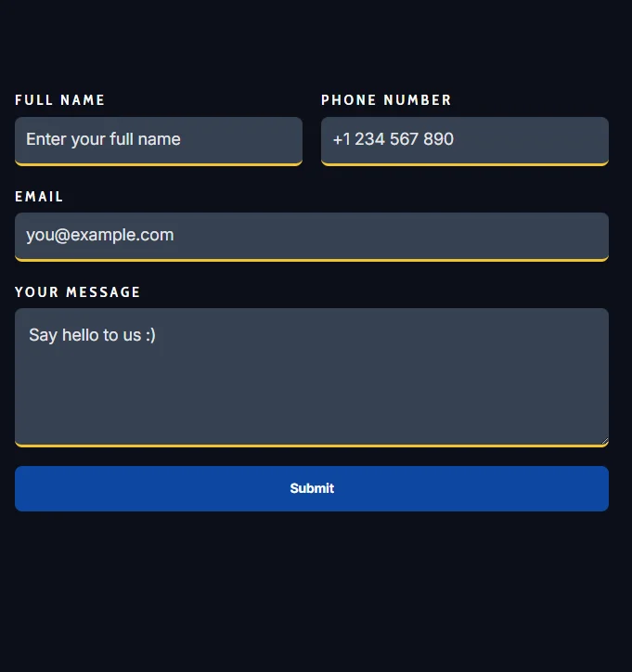Click the yellow underline below the phone field
This screenshot has width=632, height=672.
click(x=465, y=164)
